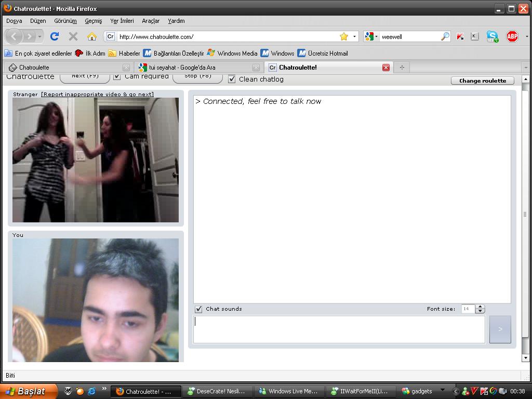Click the weewell search field
This screenshot has height=399, width=532.
(410, 37)
